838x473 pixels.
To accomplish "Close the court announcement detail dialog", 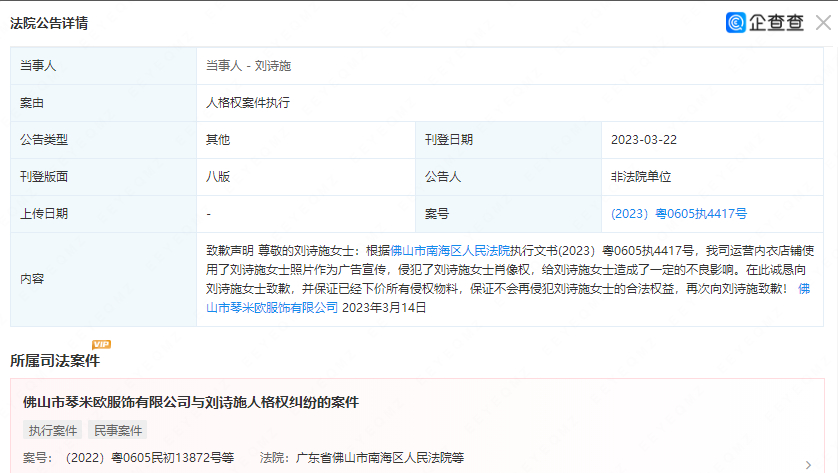I will (823, 23).
